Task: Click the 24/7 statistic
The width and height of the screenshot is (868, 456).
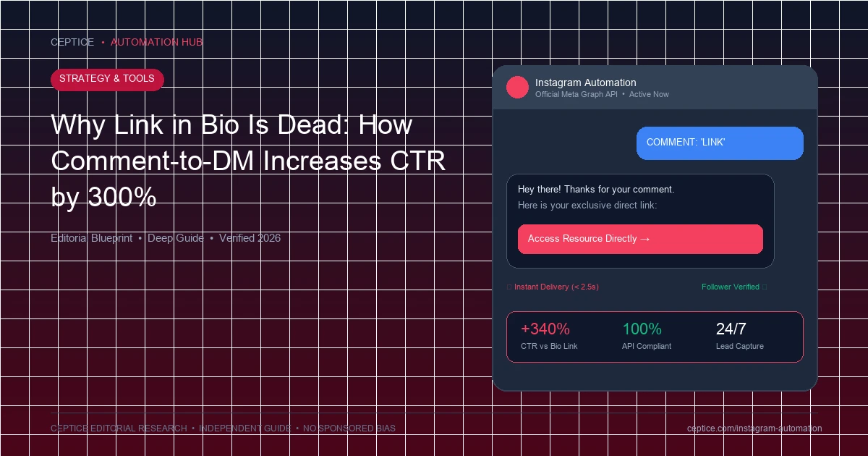Action: click(x=731, y=329)
